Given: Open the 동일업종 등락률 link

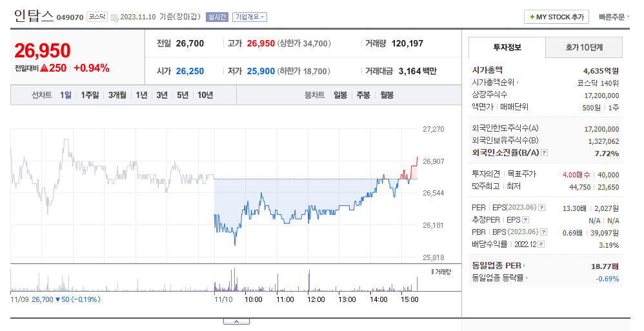Looking at the screenshot, I should (500, 278).
